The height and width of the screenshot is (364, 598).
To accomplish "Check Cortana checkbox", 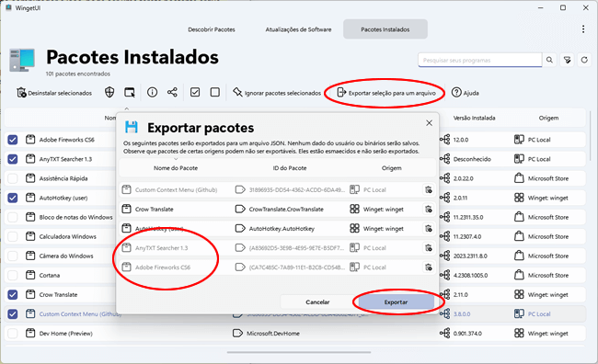I will pos(13,275).
